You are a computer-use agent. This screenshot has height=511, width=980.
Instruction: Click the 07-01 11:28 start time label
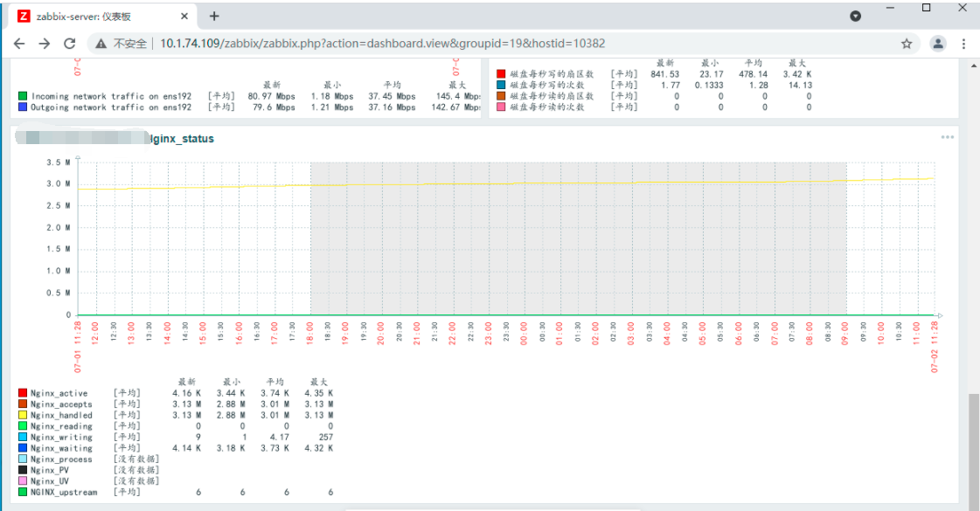point(78,348)
